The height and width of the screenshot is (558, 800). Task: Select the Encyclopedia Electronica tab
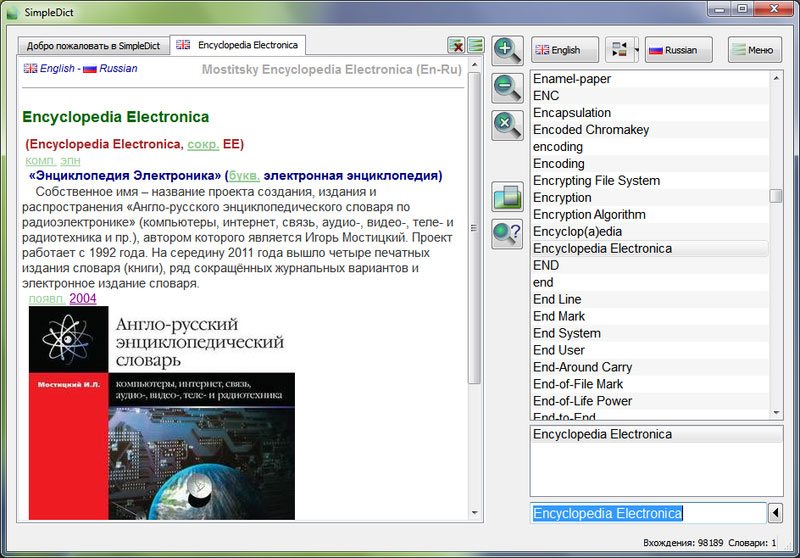238,45
